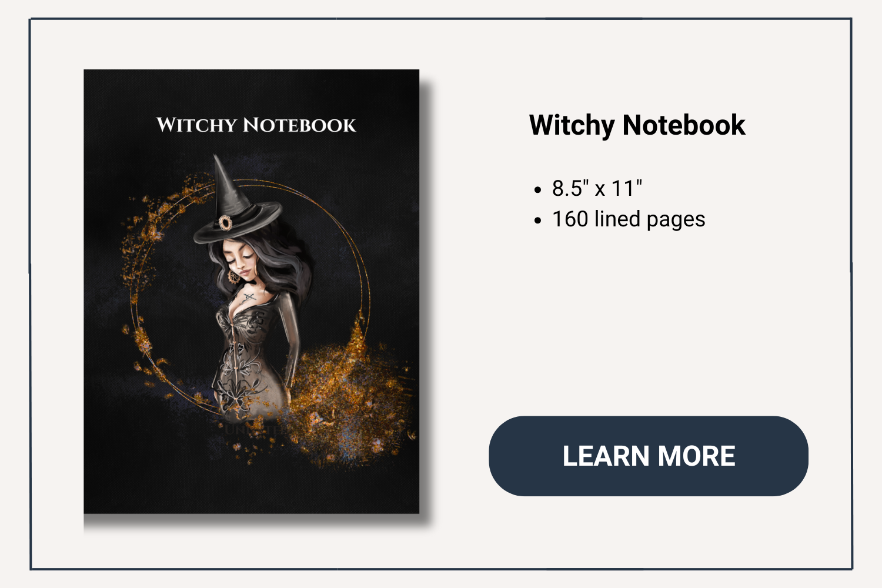Click the LEARN MORE button
The height and width of the screenshot is (588, 882).
click(x=649, y=456)
